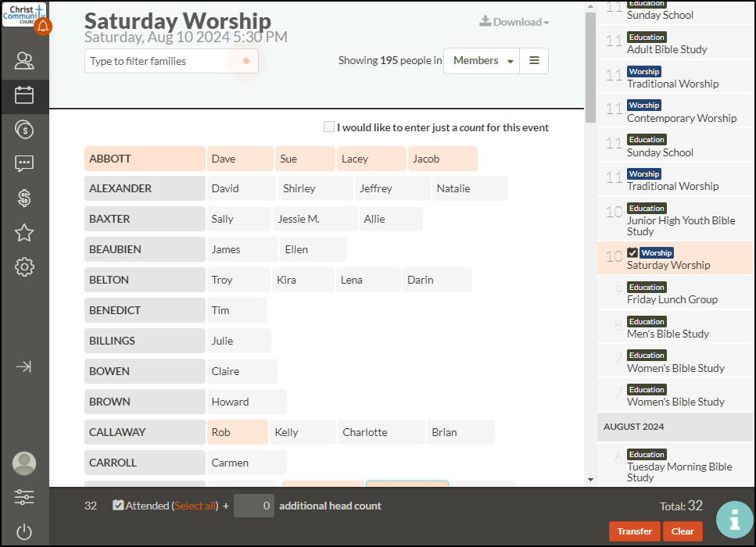Open Men's Bible Study event
Screen dimensions: 756x547
point(675,327)
